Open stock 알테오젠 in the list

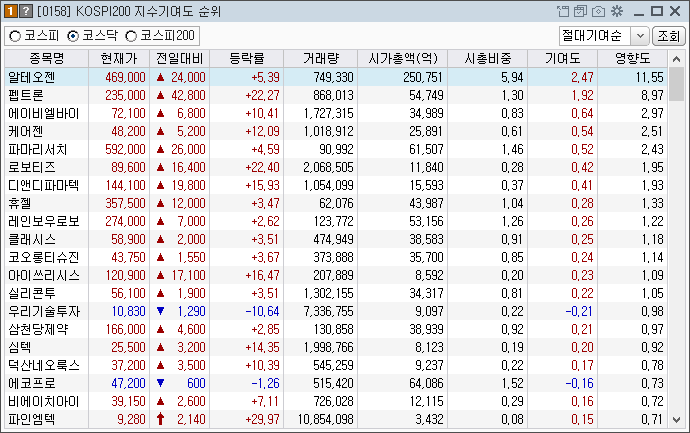click(32, 77)
